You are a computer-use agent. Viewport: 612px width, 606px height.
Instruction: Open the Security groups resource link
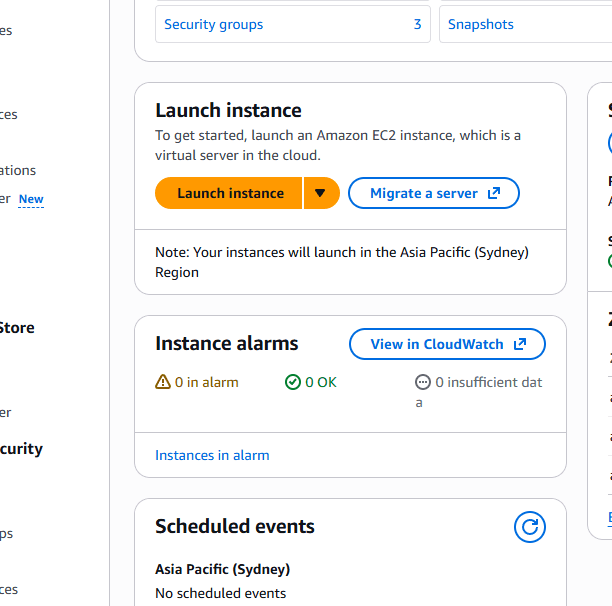(213, 24)
